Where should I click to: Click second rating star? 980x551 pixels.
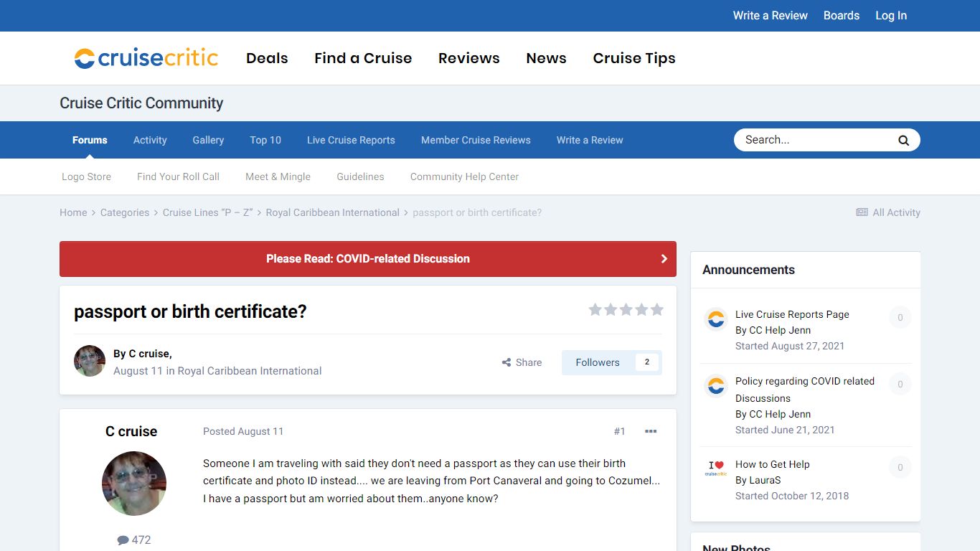611,309
